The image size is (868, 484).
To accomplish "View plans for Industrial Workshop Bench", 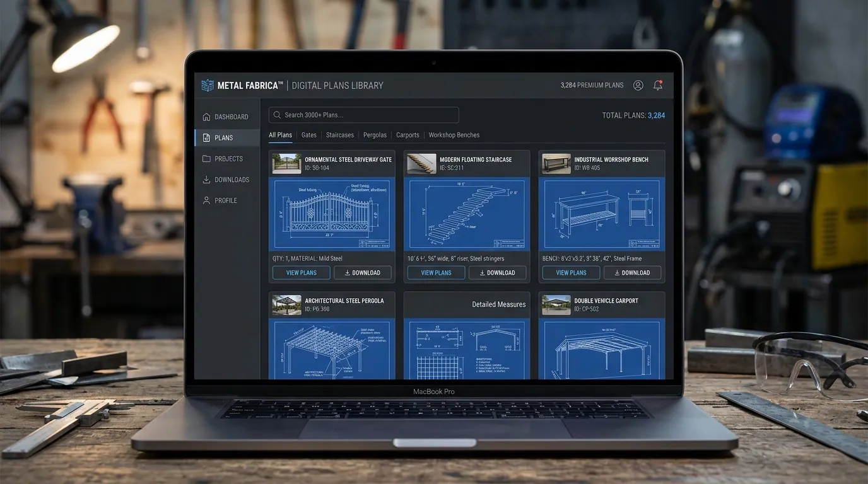I will coord(572,273).
